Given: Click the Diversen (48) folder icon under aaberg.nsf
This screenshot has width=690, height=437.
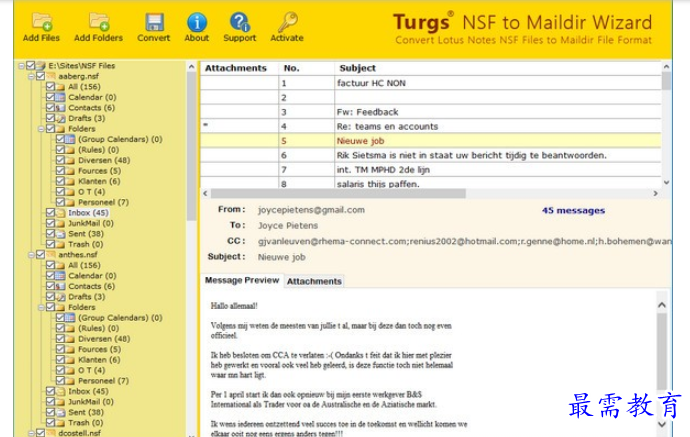Looking at the screenshot, I should pos(70,161).
